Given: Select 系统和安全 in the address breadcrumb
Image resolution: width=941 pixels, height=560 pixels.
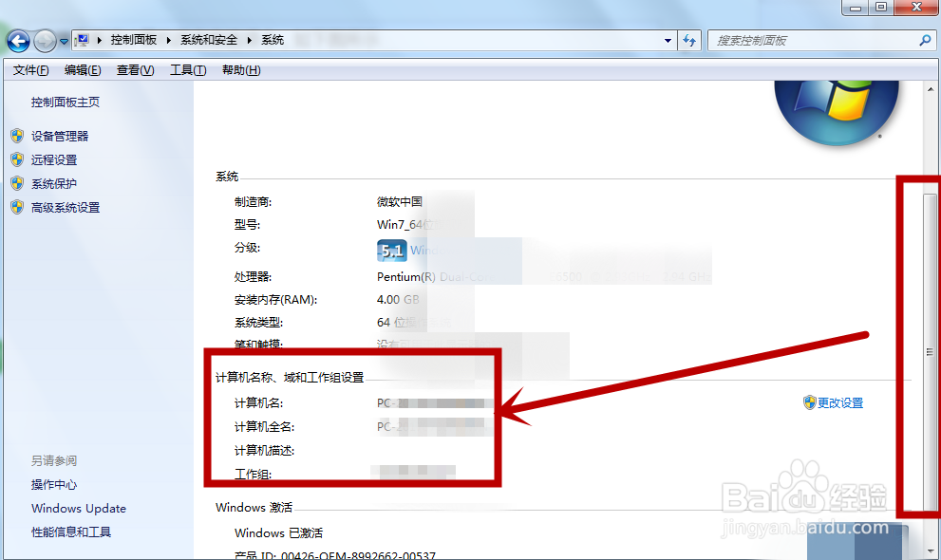Looking at the screenshot, I should click(x=209, y=40).
